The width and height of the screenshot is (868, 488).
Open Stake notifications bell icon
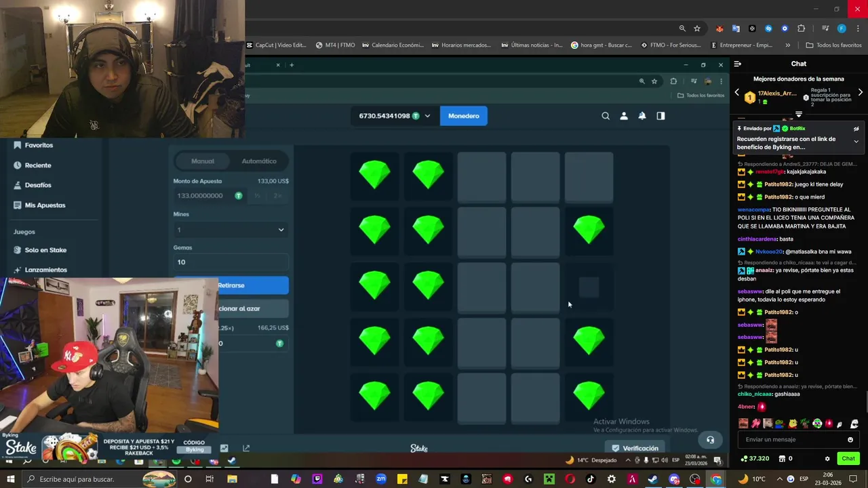(x=642, y=116)
